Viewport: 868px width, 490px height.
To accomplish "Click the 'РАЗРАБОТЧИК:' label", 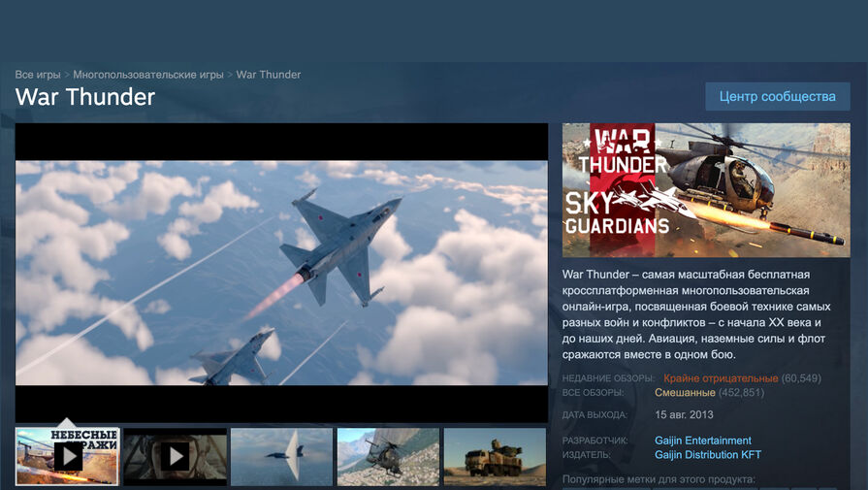I will [595, 441].
